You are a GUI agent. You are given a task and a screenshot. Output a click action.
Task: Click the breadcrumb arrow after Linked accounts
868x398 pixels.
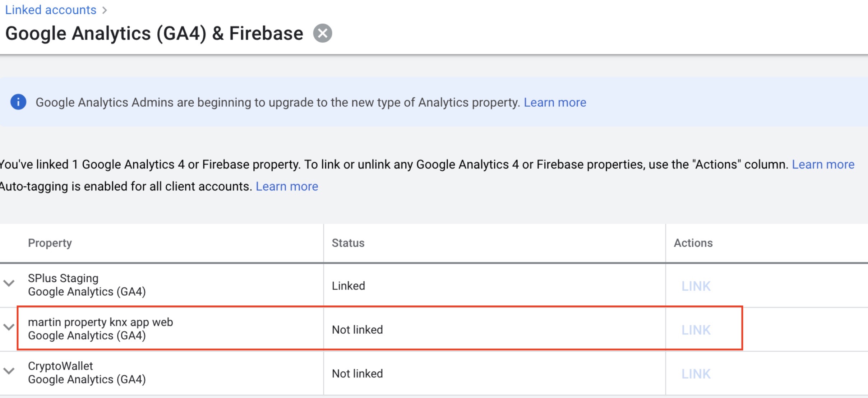(105, 10)
